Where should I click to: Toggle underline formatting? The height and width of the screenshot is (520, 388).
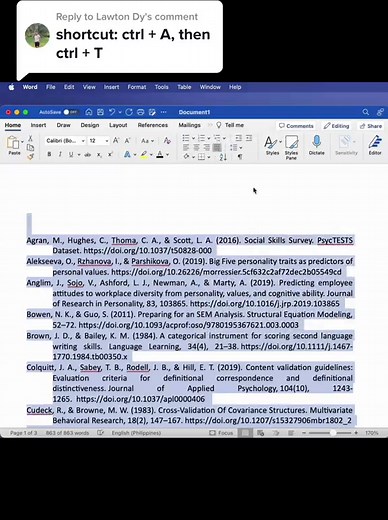coord(71,154)
